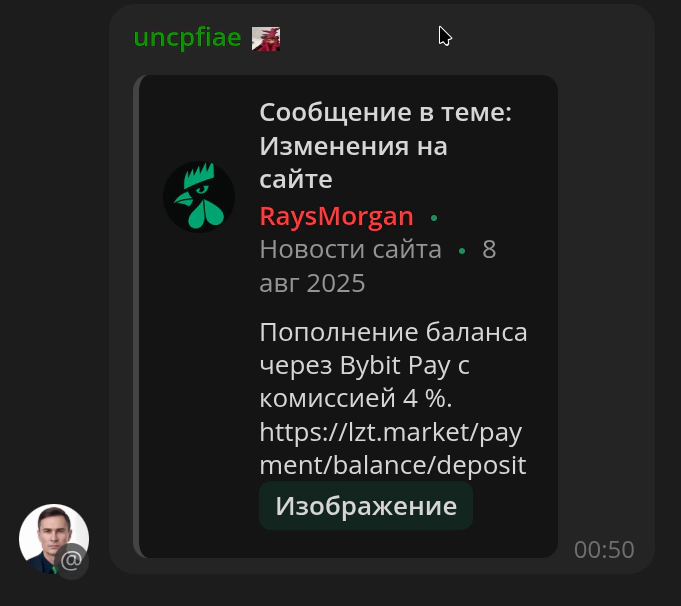Open the uncpfiae username profile

click(187, 38)
